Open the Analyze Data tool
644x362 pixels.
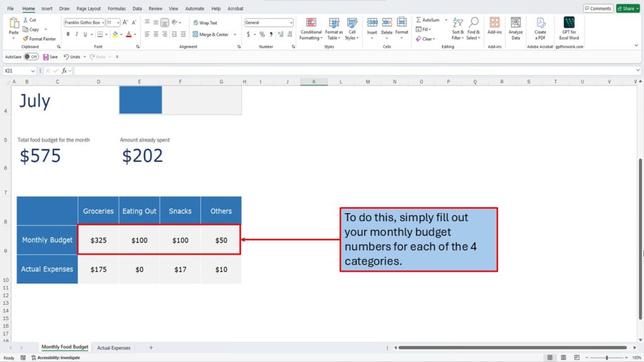(516, 28)
